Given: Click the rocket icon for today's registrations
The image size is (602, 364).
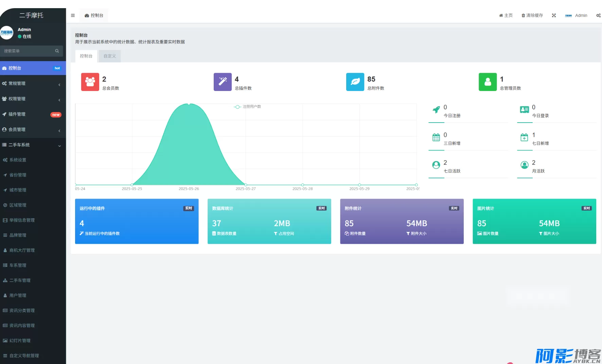Looking at the screenshot, I should coord(436,110).
